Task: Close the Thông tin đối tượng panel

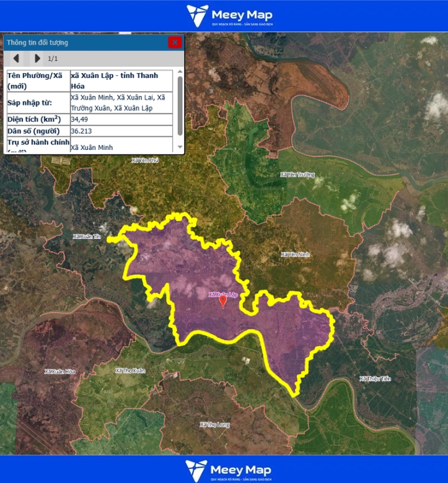Action: 175,42
